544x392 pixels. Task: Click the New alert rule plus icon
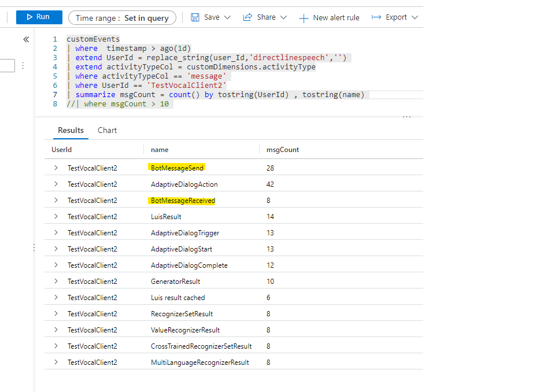pos(304,18)
